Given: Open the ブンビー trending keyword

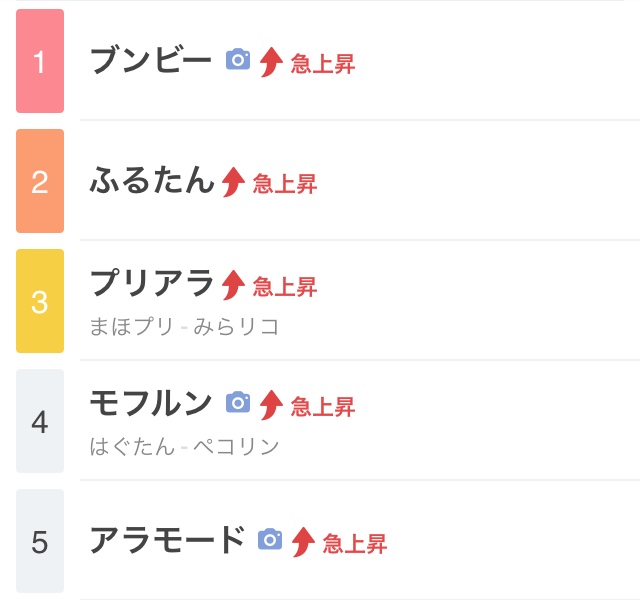Looking at the screenshot, I should 151,61.
